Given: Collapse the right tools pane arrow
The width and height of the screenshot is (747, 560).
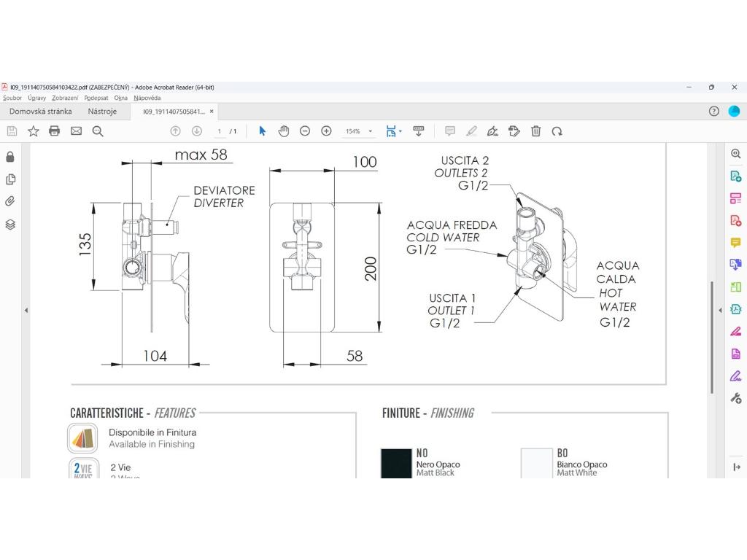Looking at the screenshot, I should (720, 311).
